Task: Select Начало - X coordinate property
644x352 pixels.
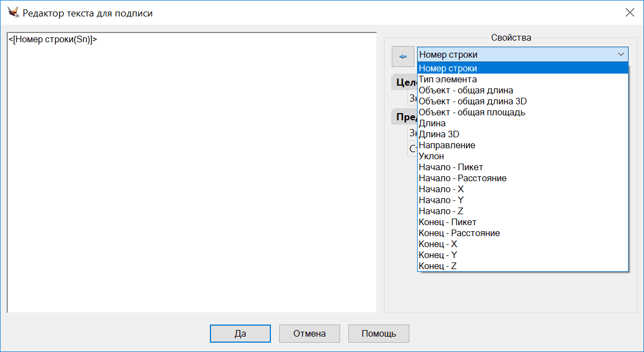Action: pos(441,189)
